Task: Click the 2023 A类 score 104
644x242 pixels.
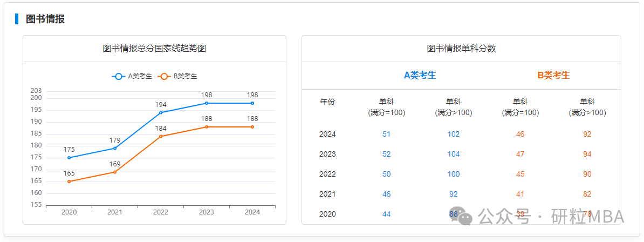Action: (x=454, y=154)
